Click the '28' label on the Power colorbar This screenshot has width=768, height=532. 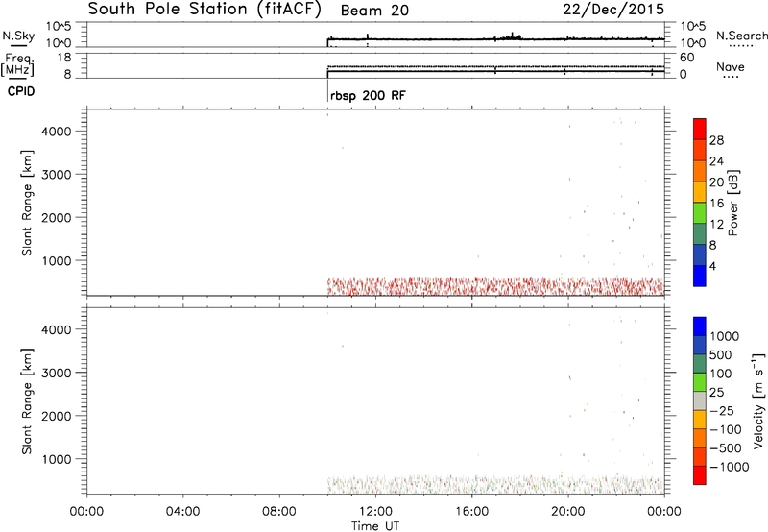point(716,140)
